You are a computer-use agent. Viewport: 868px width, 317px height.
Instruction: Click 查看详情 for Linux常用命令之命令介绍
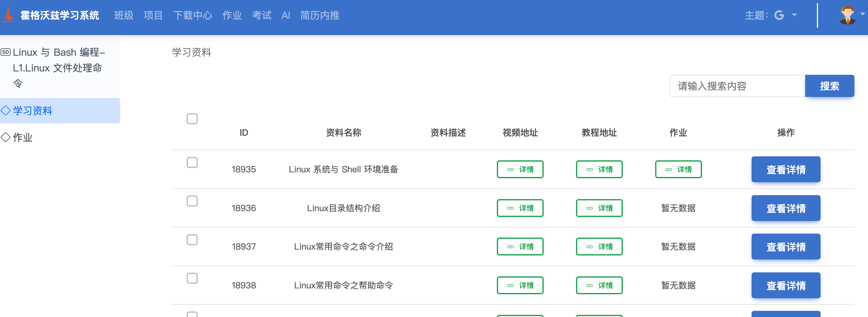pyautogui.click(x=786, y=246)
